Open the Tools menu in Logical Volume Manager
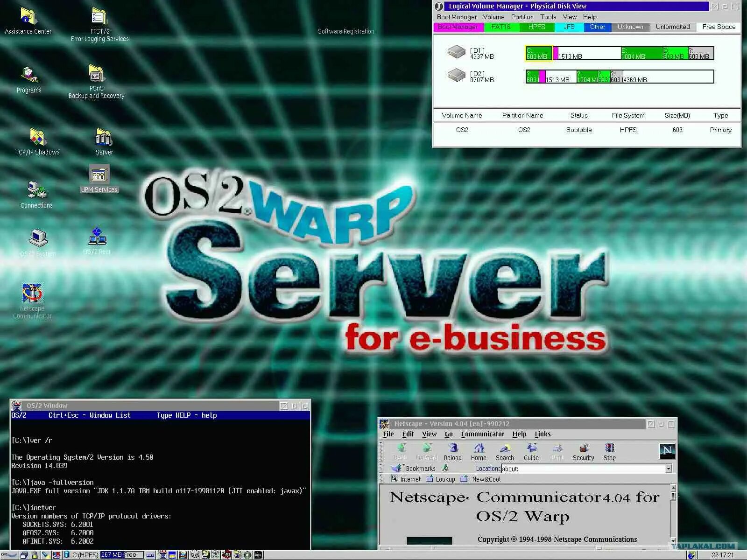 (548, 17)
